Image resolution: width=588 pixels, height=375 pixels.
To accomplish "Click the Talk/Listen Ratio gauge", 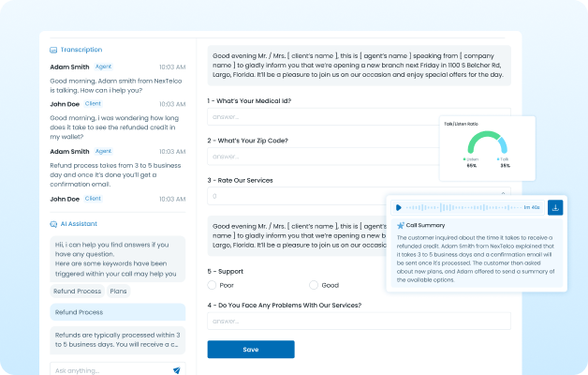I will (x=486, y=145).
